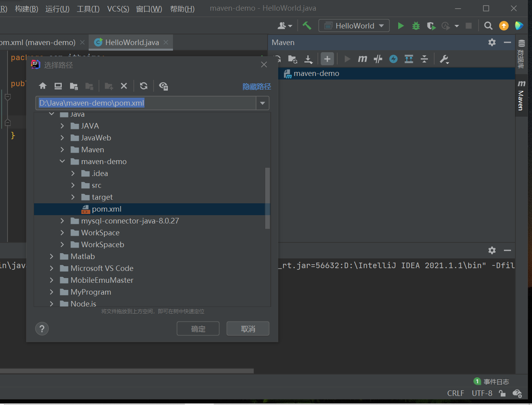
Task: Expand the src folder
Action: tap(73, 185)
